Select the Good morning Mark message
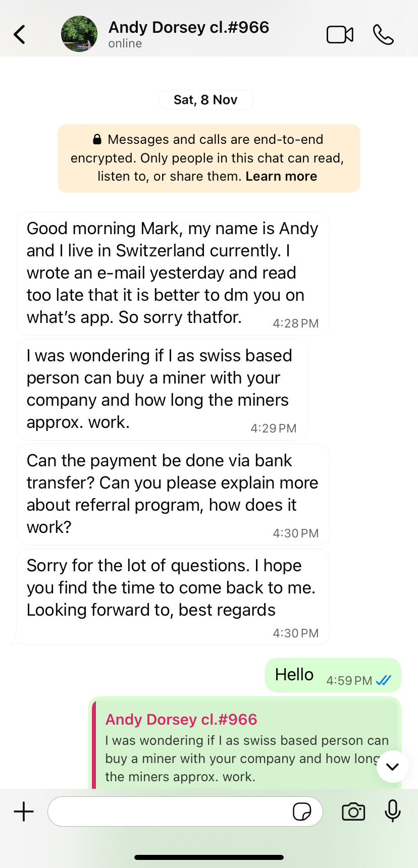Image resolution: width=418 pixels, height=868 pixels. [x=173, y=273]
